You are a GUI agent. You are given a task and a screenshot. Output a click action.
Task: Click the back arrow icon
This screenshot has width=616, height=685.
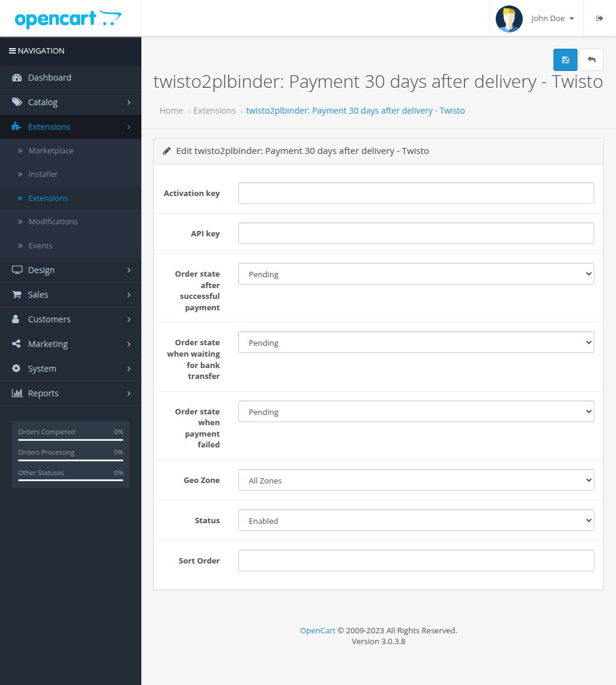pos(591,60)
